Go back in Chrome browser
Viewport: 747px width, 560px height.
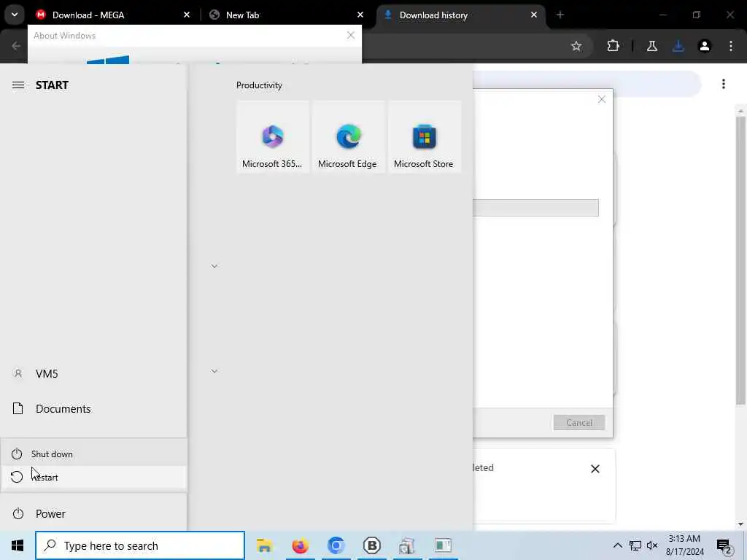click(x=16, y=46)
